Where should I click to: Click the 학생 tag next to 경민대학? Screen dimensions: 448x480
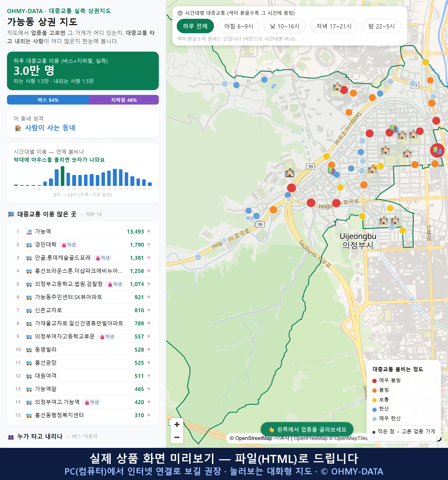click(x=69, y=245)
